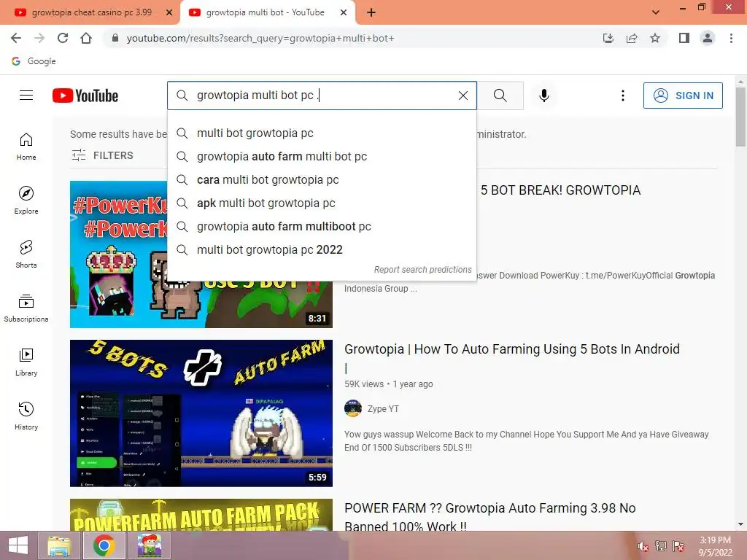Open the Growtopia game taskbar icon
Image resolution: width=747 pixels, height=560 pixels.
(x=150, y=545)
